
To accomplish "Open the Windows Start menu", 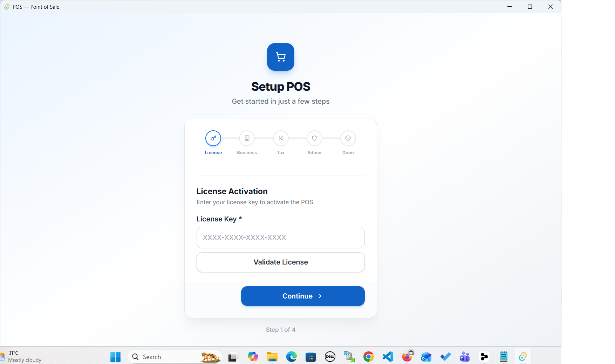I will point(115,357).
